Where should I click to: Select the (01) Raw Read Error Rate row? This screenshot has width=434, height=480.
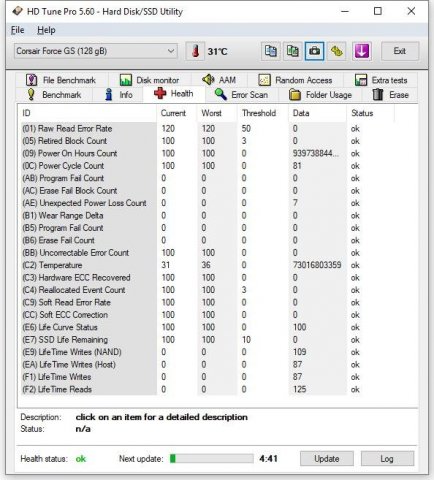pyautogui.click(x=207, y=129)
